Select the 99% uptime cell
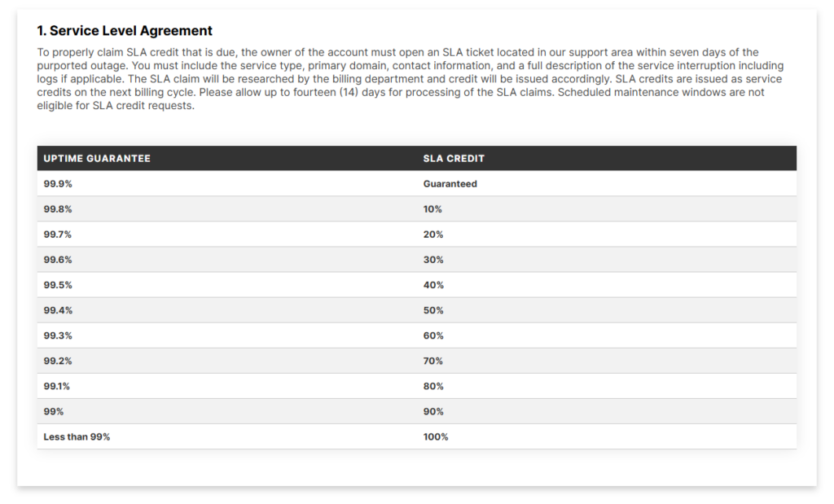The width and height of the screenshot is (834, 504). (54, 411)
